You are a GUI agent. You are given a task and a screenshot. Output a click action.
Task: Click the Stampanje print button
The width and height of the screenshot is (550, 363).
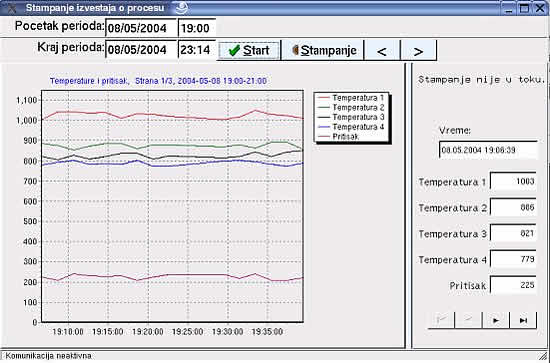coord(322,50)
